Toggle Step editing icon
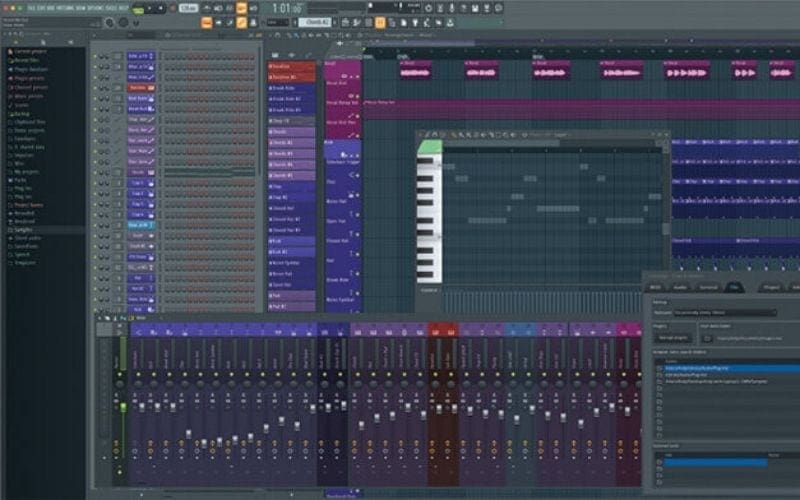 tap(230, 22)
